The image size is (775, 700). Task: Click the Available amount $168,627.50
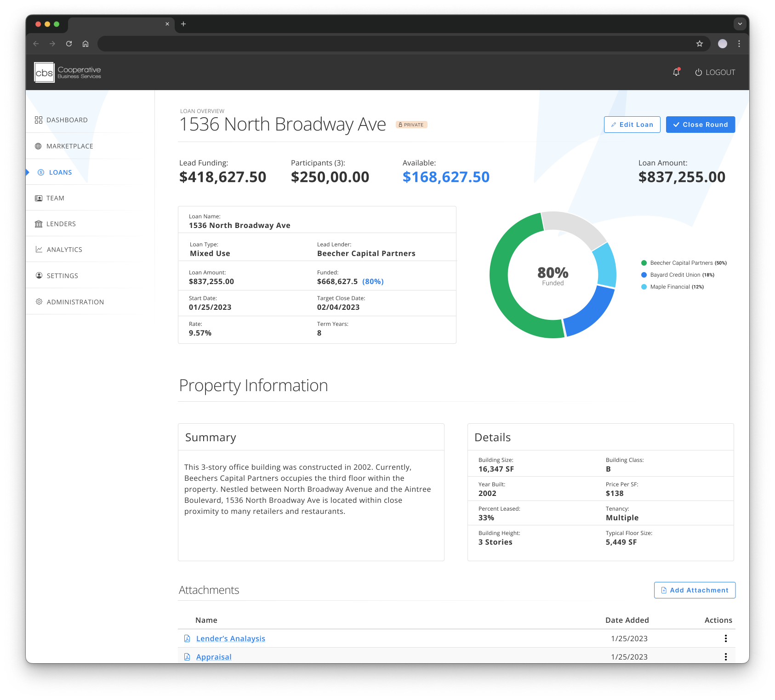tap(446, 177)
